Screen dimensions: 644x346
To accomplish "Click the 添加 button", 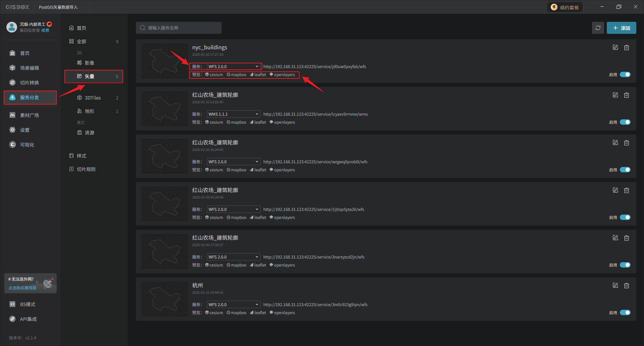I will [621, 28].
